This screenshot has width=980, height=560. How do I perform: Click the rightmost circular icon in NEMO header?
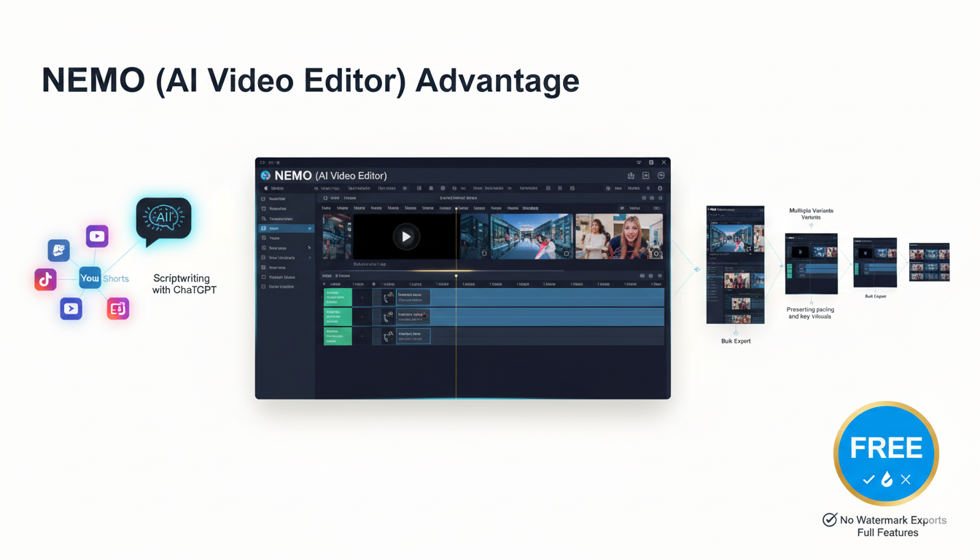pos(661,176)
